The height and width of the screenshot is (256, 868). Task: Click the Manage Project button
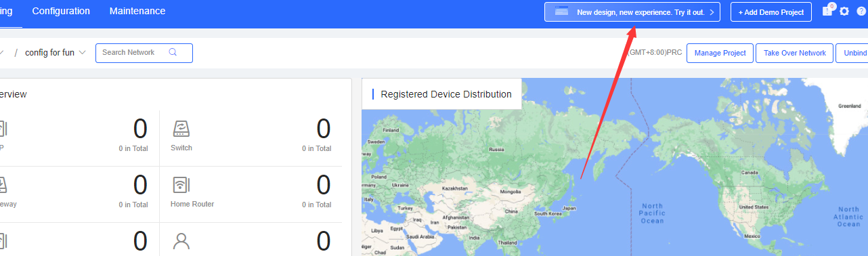pyautogui.click(x=720, y=53)
